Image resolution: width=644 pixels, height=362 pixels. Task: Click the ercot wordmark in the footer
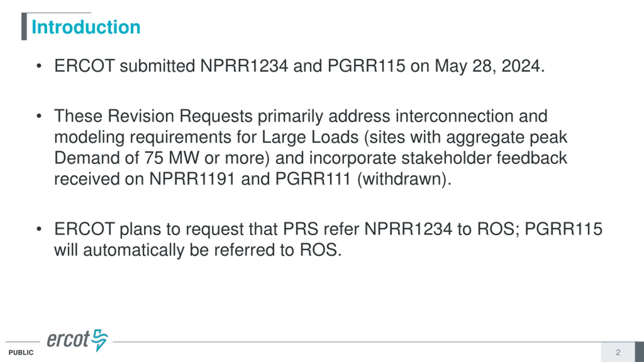click(x=68, y=339)
